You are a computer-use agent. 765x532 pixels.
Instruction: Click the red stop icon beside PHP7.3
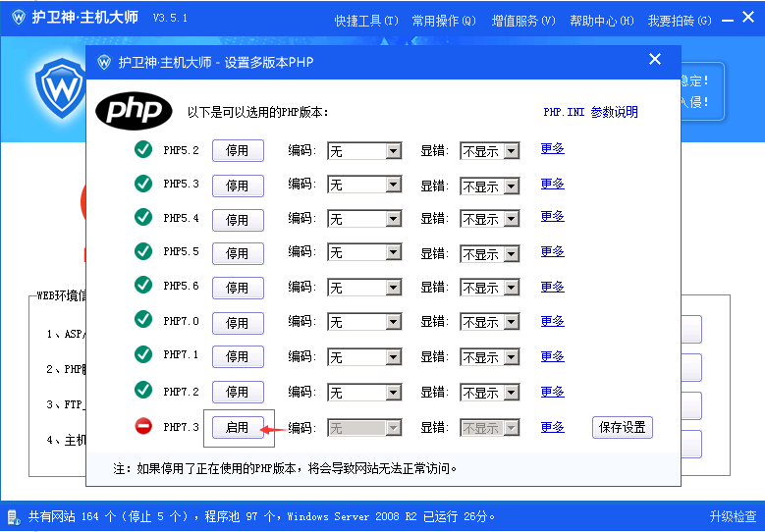143,427
